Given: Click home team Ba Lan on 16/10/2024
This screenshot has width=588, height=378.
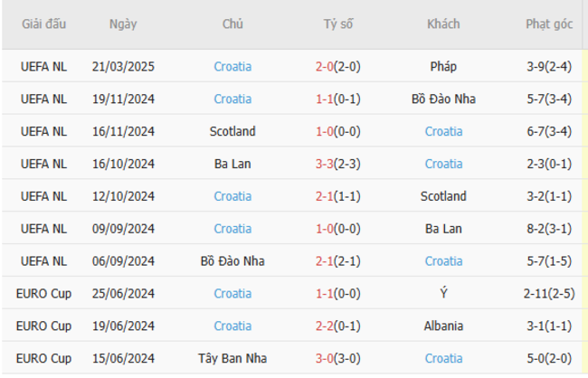Looking at the screenshot, I should [x=232, y=164].
